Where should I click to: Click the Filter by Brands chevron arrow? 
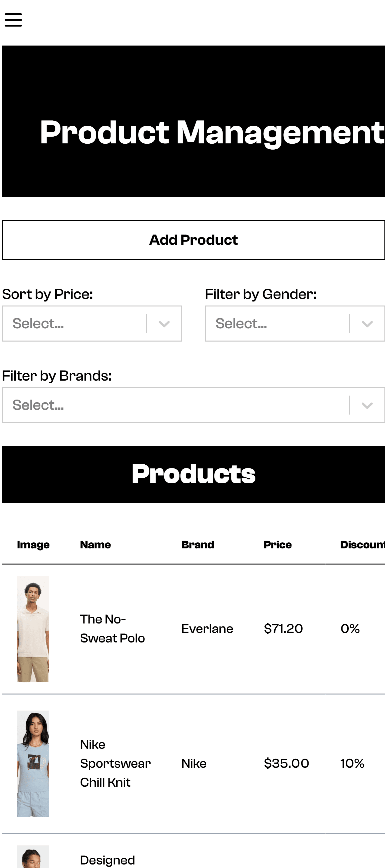pyautogui.click(x=367, y=405)
